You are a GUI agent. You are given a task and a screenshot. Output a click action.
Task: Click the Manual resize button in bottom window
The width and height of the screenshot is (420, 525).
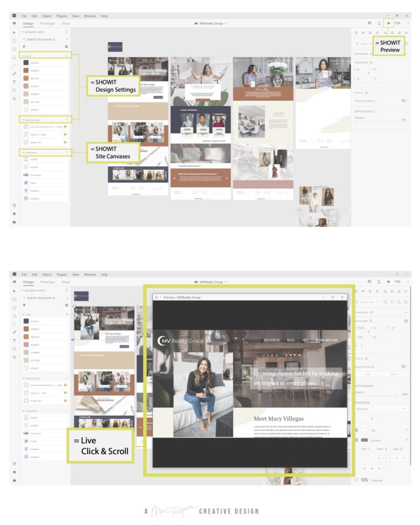point(394,374)
